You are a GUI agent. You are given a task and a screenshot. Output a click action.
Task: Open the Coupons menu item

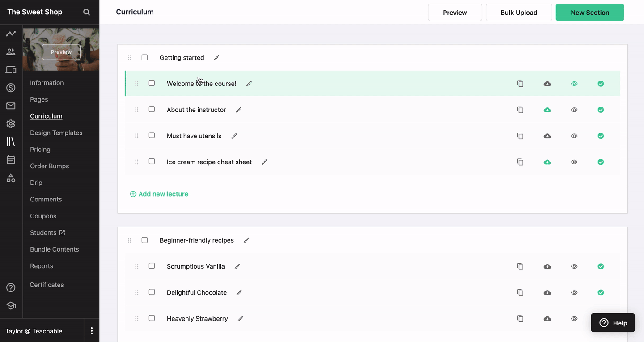[x=43, y=216]
